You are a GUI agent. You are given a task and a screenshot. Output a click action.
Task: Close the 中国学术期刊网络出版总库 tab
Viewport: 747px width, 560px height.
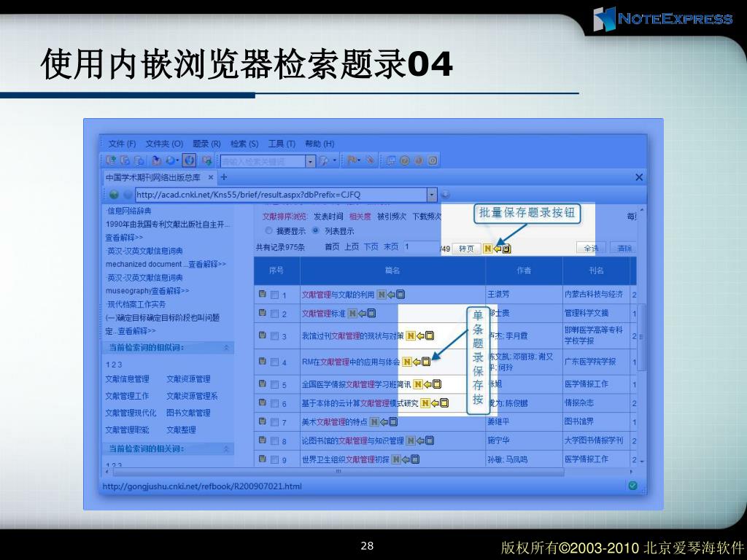pos(211,177)
